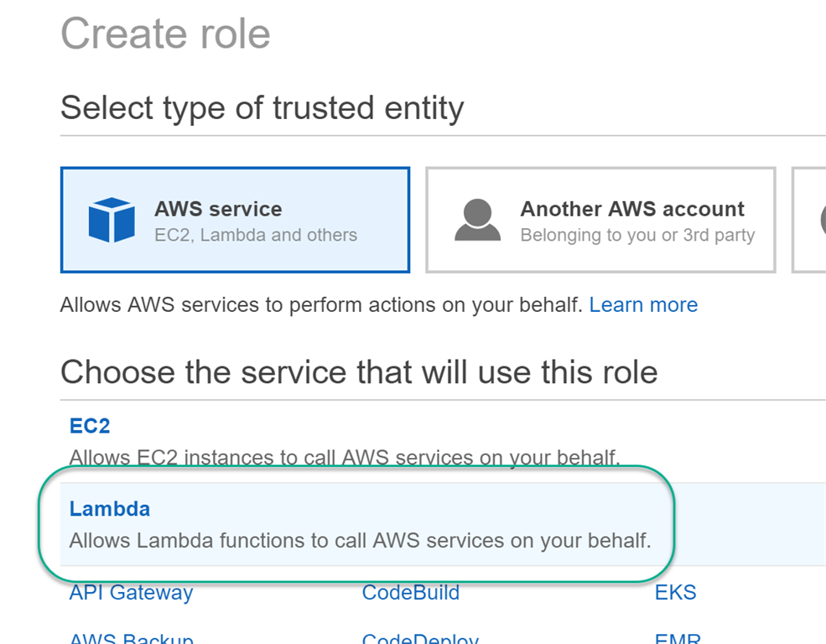This screenshot has height=644, width=826.
Task: Choose the partially visible third trusted entity option
Action: 809,220
